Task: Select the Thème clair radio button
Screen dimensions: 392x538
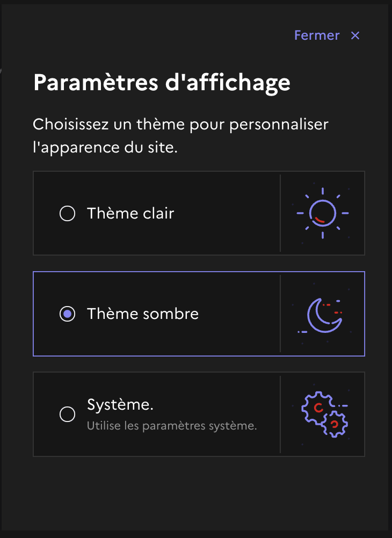Action: (67, 214)
